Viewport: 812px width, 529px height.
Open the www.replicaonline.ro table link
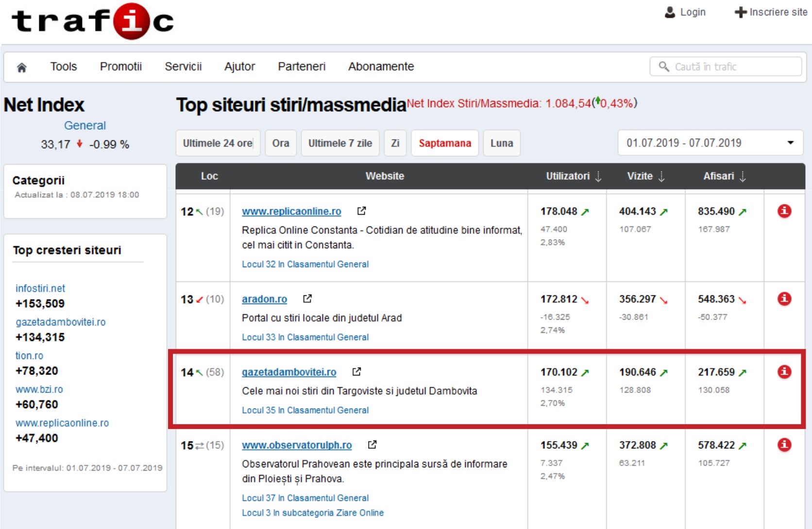(x=291, y=211)
